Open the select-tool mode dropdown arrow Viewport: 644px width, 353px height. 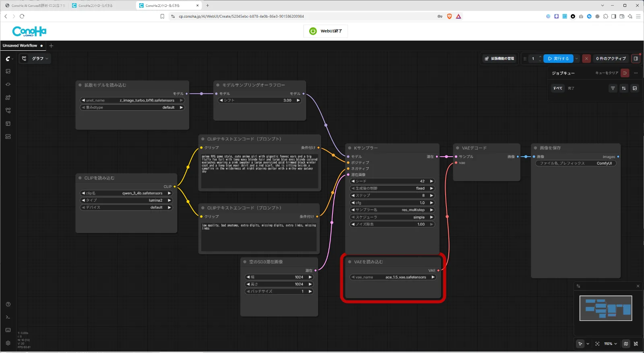click(x=588, y=344)
